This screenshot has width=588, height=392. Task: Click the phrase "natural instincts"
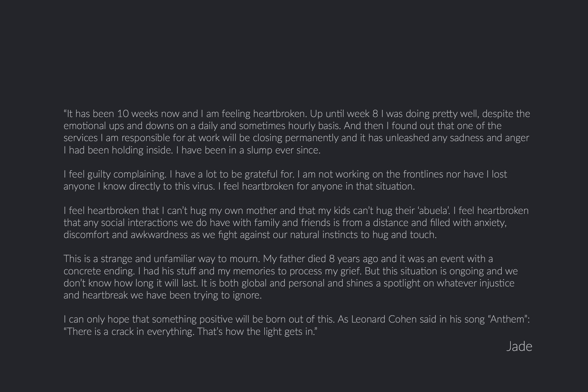[324, 235]
